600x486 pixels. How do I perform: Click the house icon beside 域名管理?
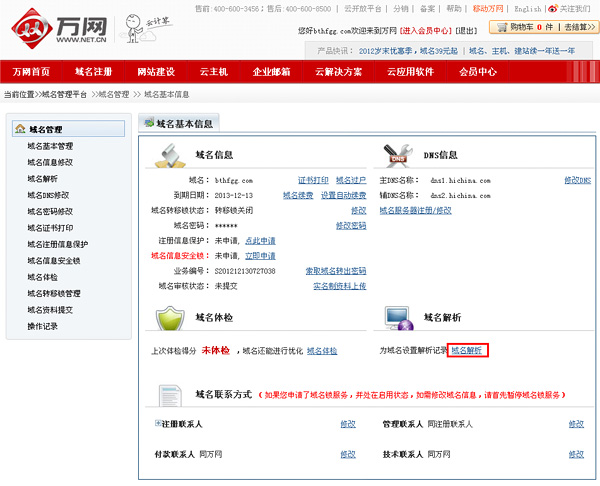pyautogui.click(x=20, y=129)
